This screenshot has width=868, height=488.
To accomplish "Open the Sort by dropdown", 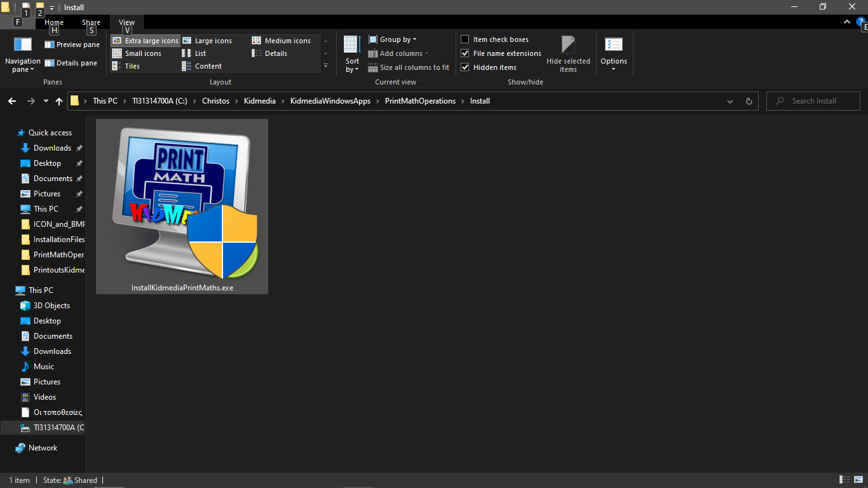I will tap(352, 54).
